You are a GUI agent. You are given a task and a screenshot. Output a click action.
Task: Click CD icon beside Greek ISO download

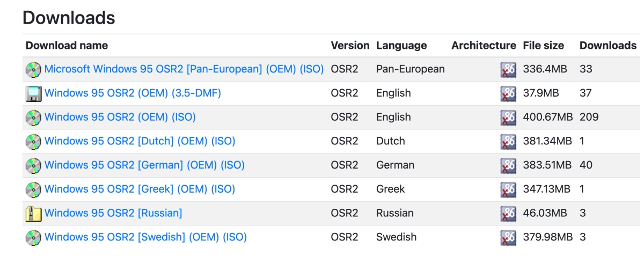point(33,189)
